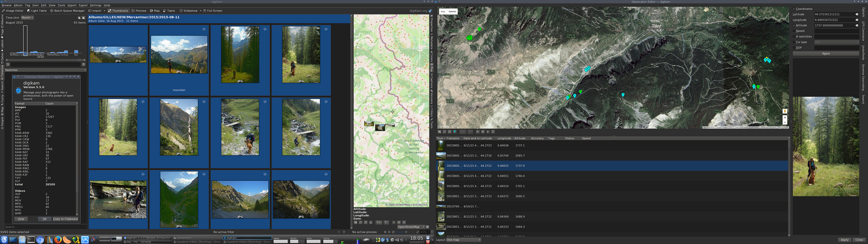868x244 pixels.
Task: Click OK in Database Statistics dialog
Action: tap(45, 219)
